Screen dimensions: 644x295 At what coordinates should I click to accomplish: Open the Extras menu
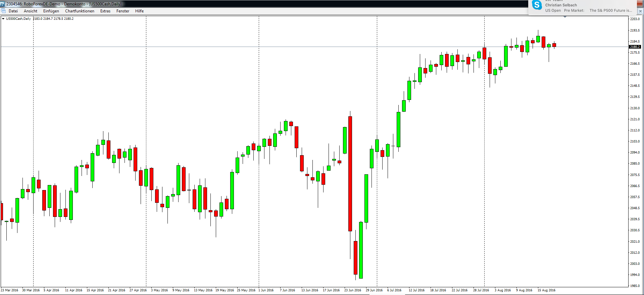tap(105, 11)
